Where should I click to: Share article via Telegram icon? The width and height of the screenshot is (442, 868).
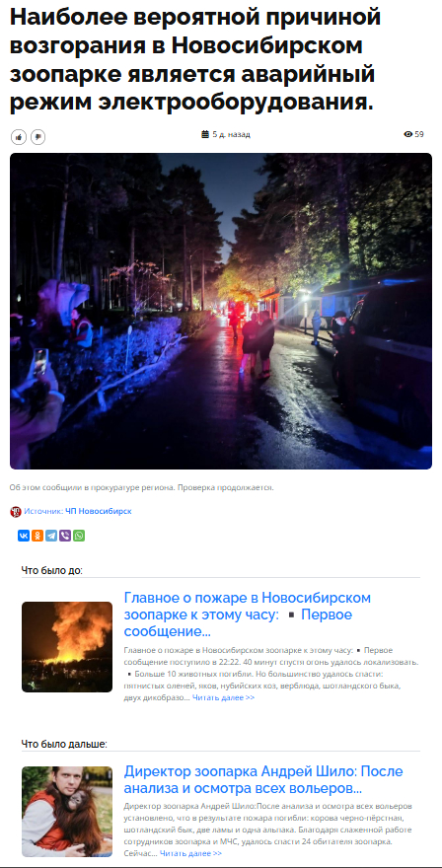[51, 536]
